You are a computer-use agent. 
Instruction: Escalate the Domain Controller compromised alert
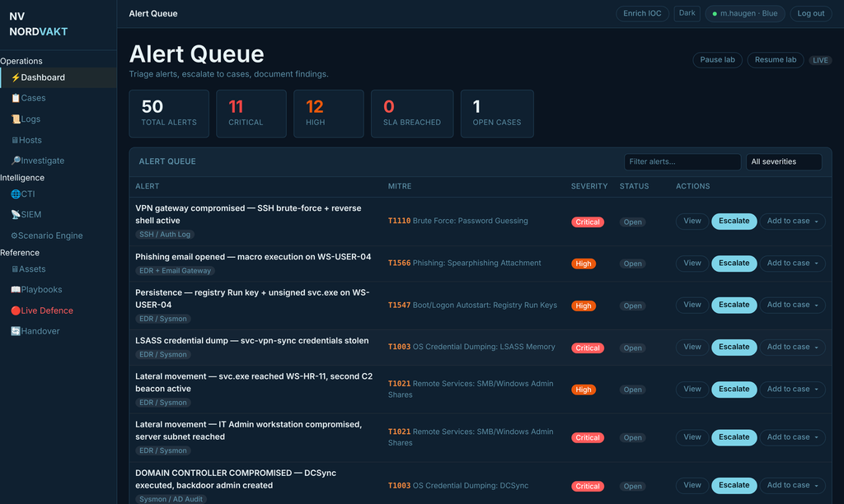click(734, 485)
